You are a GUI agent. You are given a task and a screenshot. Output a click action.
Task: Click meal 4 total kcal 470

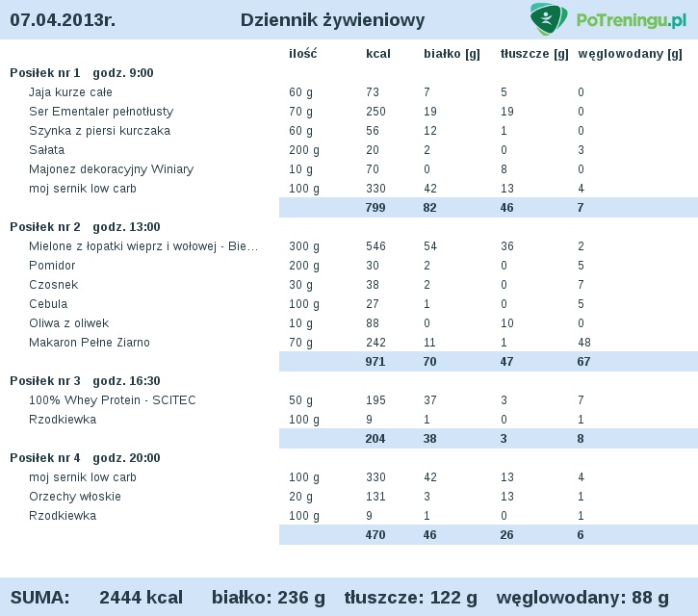(x=375, y=535)
